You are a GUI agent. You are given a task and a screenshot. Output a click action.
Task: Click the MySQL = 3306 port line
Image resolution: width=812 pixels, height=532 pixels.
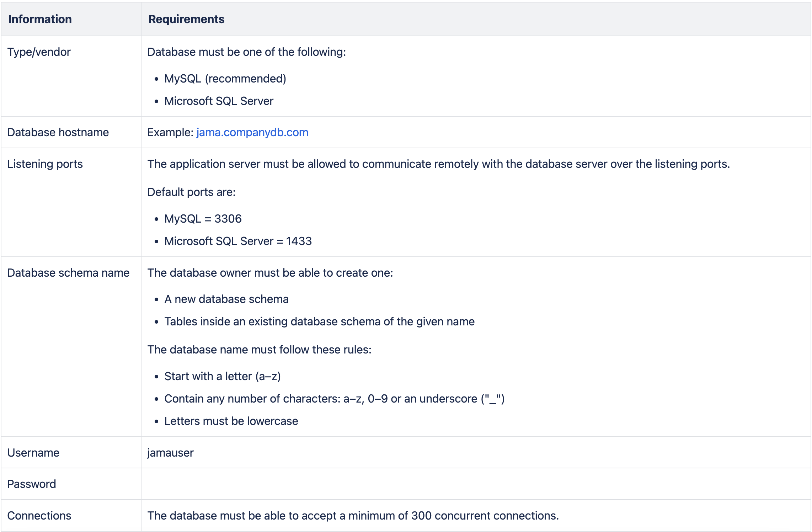pyautogui.click(x=203, y=219)
